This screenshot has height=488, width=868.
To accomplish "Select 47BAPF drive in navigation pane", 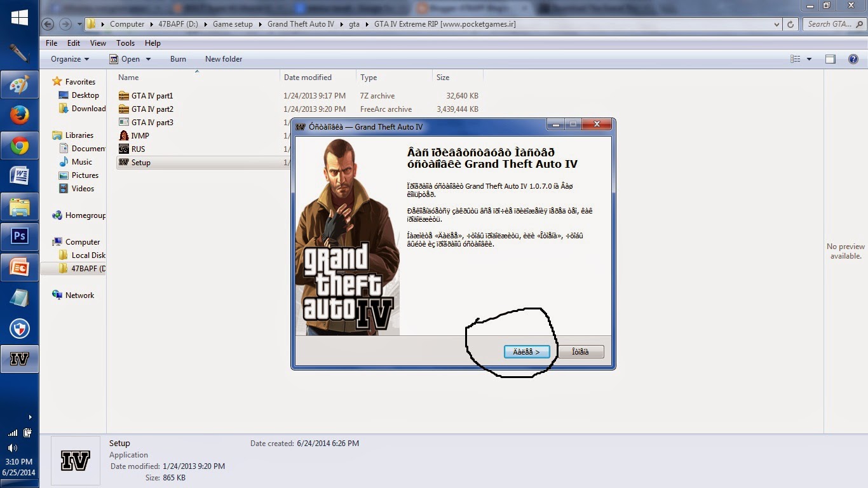I will click(x=82, y=269).
